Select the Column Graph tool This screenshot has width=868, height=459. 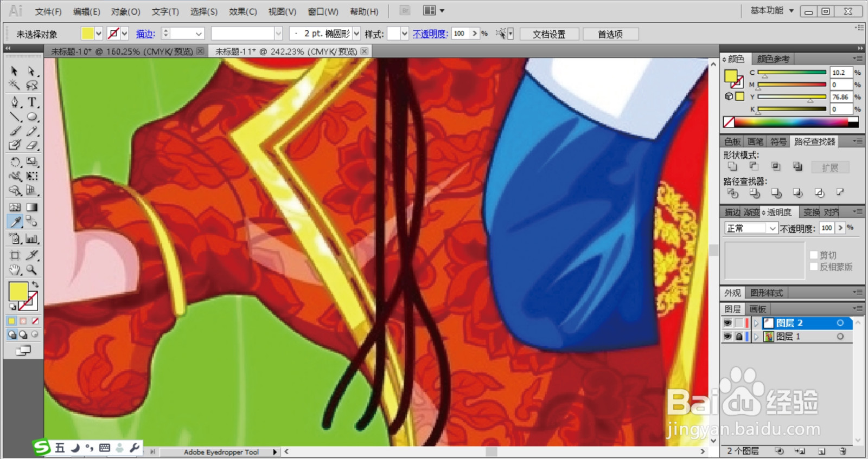click(x=32, y=238)
